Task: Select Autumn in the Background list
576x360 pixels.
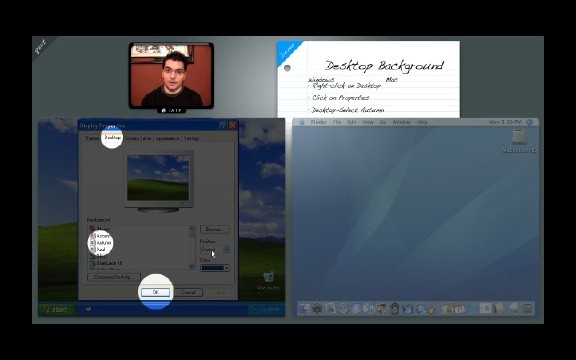Action: (101, 243)
